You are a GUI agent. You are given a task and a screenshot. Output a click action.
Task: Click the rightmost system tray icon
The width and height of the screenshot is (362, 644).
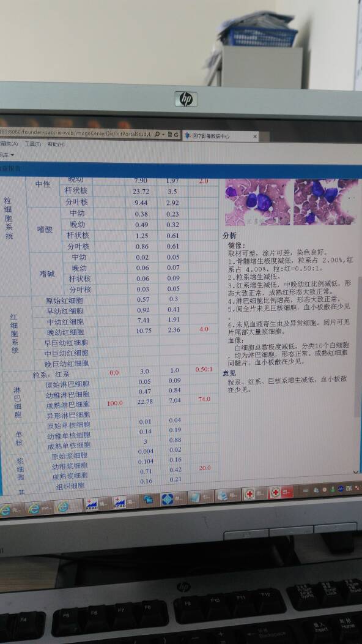(x=358, y=487)
